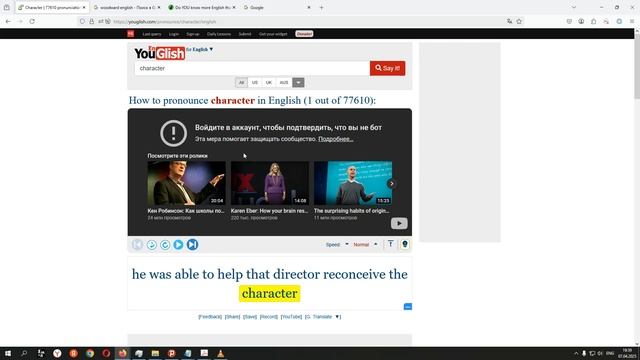640x360 pixels.
Task: Expand the G Translate dropdown
Action: coord(323,317)
